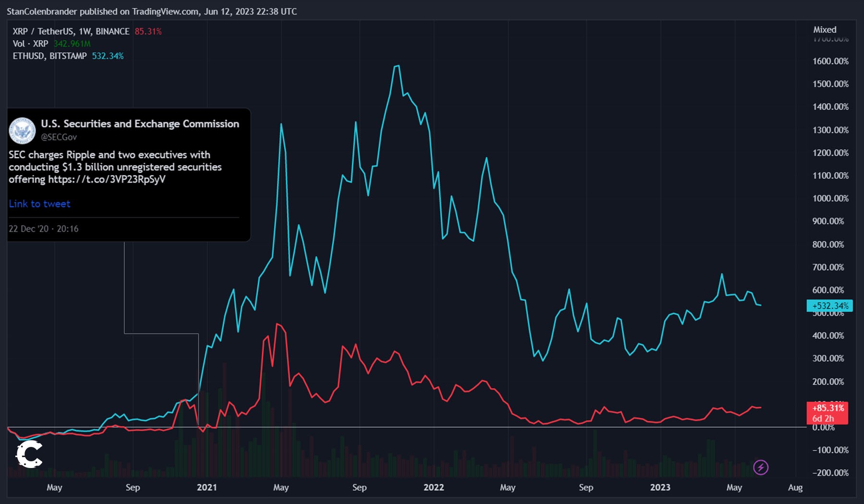The height and width of the screenshot is (504, 864).
Task: Click the 2021 label on time axis
Action: tap(207, 487)
